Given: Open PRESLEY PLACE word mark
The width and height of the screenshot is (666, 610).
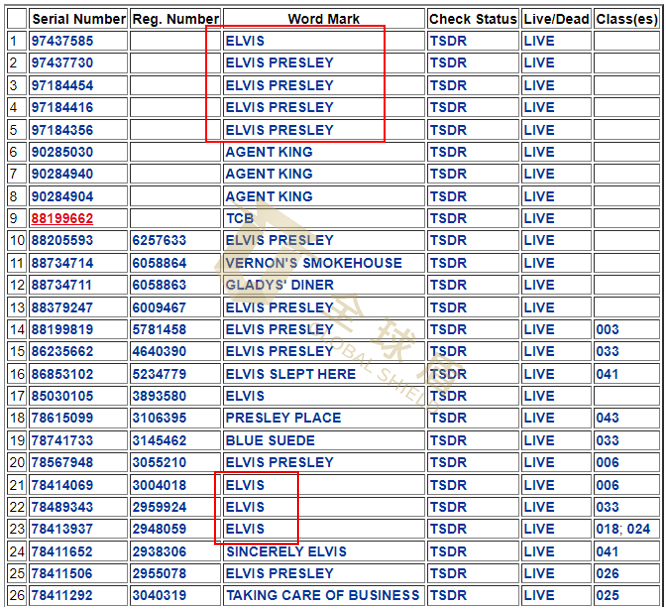Looking at the screenshot, I should click(x=283, y=418).
